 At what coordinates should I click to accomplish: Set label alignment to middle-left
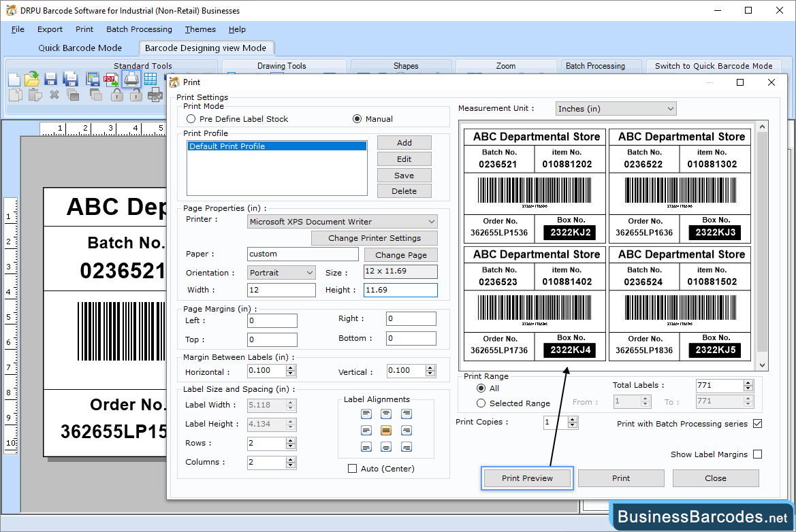(x=366, y=431)
